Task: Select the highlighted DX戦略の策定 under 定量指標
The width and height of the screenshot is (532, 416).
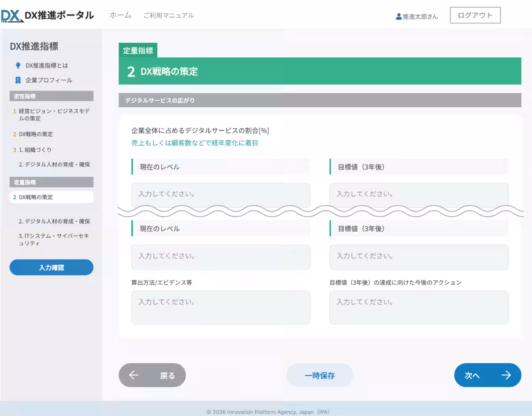Action: click(x=51, y=197)
